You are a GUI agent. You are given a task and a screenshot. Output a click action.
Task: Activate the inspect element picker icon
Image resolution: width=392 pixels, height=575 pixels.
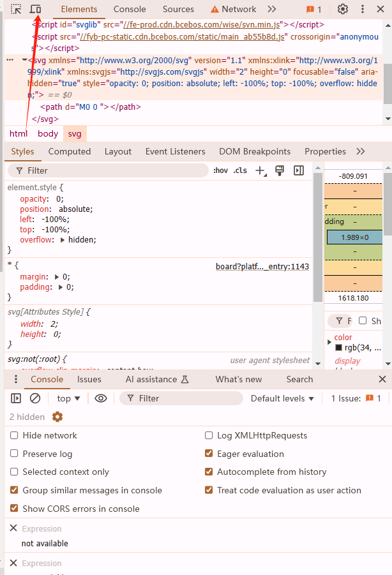(x=16, y=9)
